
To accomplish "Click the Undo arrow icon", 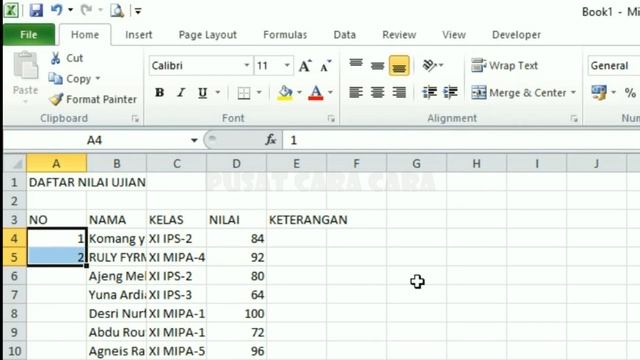I will click(x=56, y=10).
